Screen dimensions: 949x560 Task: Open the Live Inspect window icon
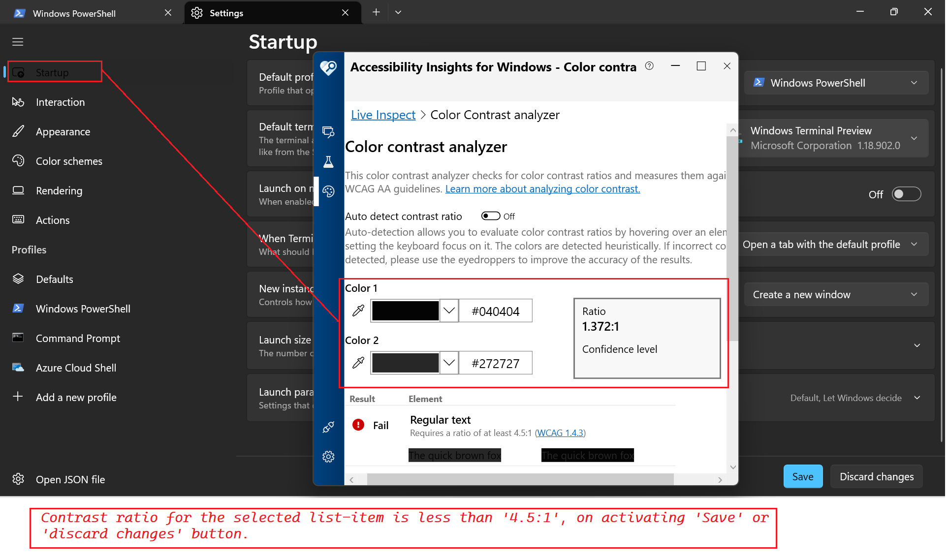coord(329,132)
